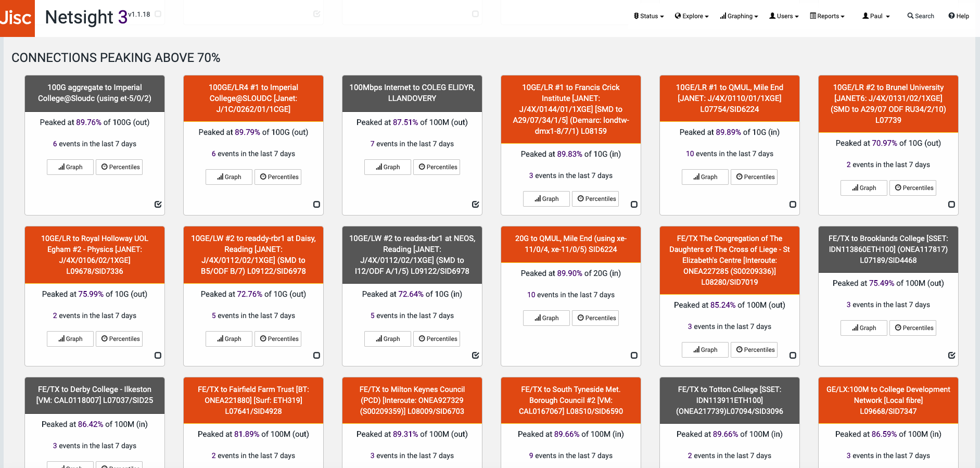View Percentiles for Francis Crick Institute connection
980x468 pixels.
point(595,199)
